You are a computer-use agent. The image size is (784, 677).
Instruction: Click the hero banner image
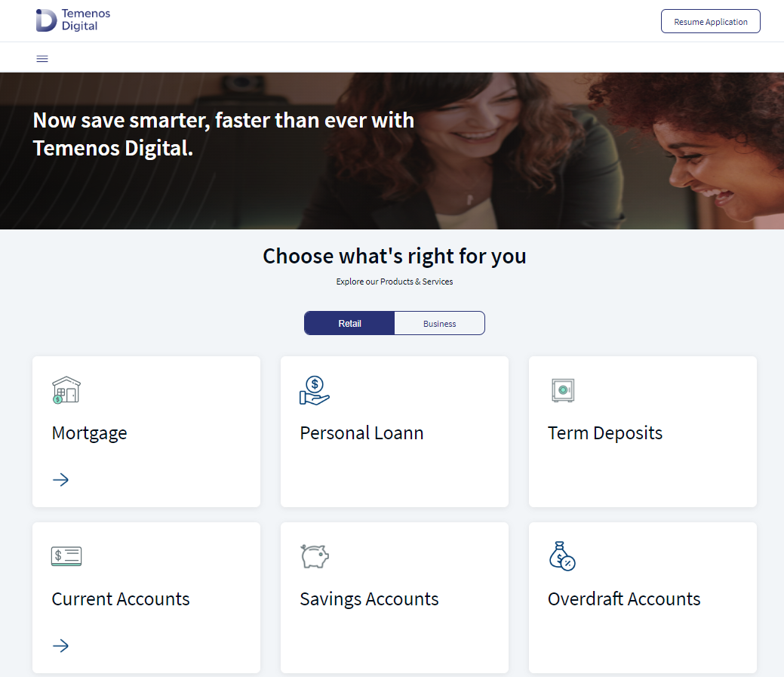click(x=392, y=151)
